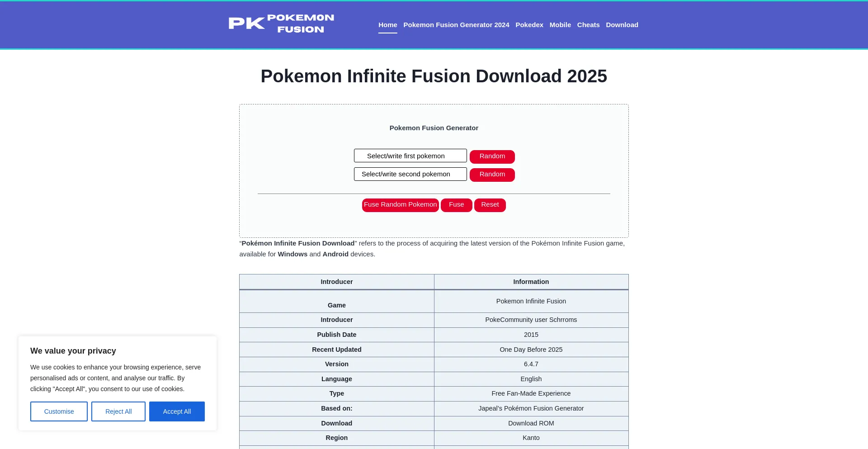Viewport: 868px width, 449px height.
Task: Click the first pokemon selection field
Action: [410, 156]
